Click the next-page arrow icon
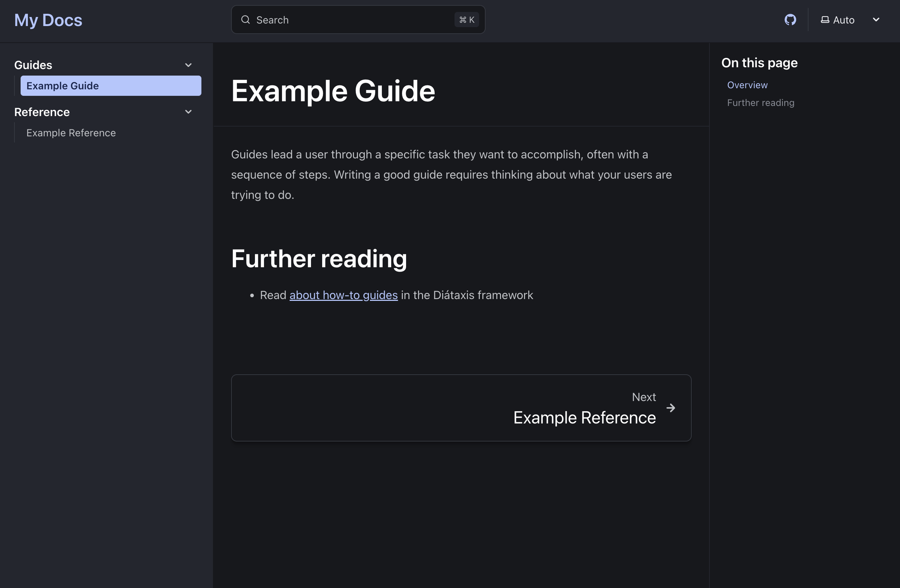 point(670,408)
